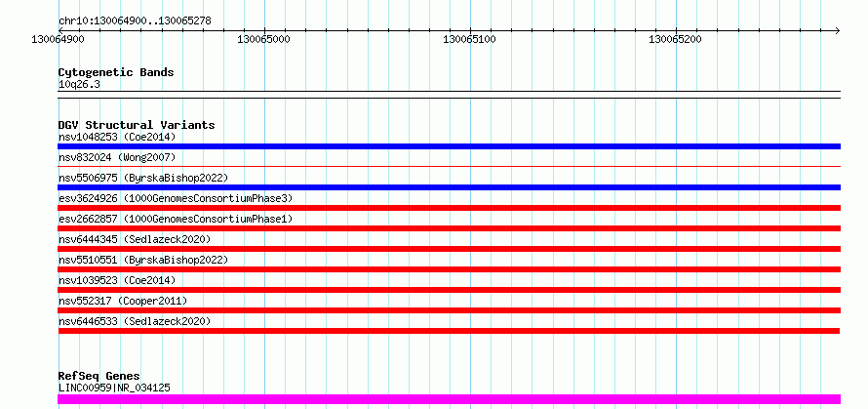868x409 pixels.
Task: Click the RefSeq Genes track heading
Action: 99,377
